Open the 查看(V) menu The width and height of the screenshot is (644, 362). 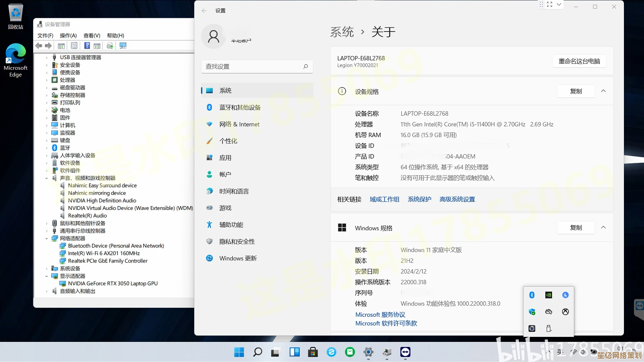(x=92, y=36)
